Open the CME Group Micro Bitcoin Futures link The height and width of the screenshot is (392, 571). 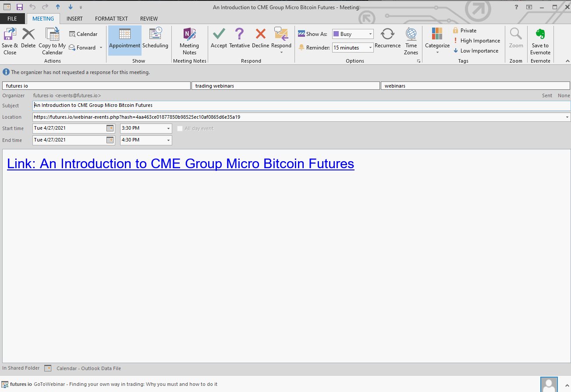click(x=181, y=163)
